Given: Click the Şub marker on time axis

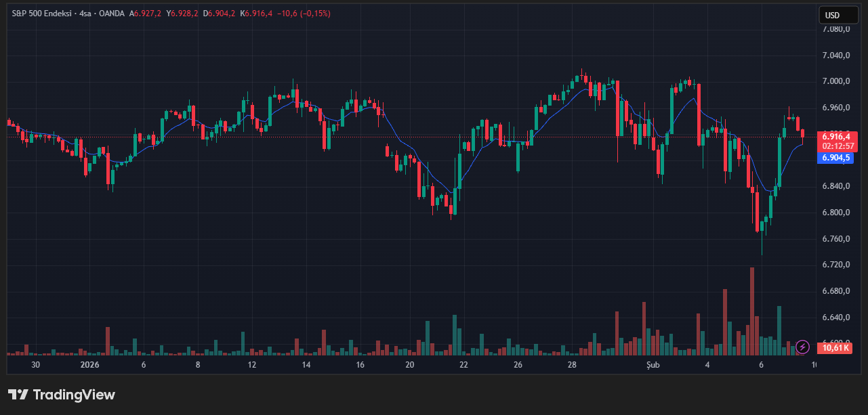Looking at the screenshot, I should [653, 365].
